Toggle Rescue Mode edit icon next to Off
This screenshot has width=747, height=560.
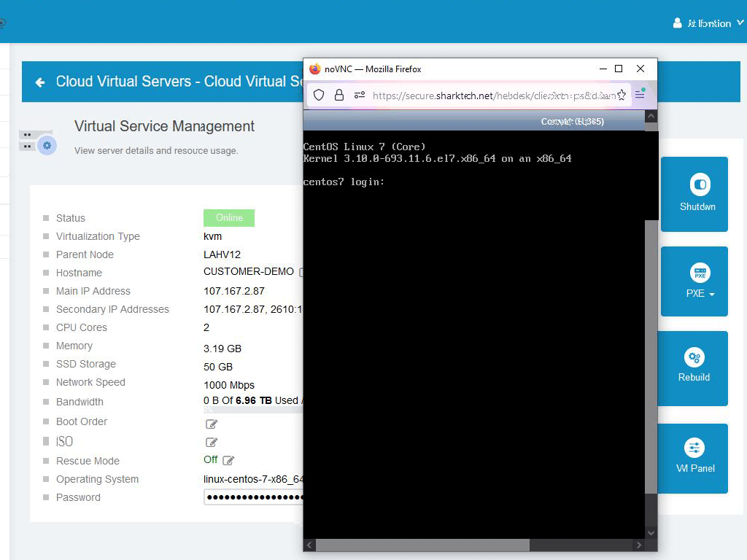click(228, 461)
